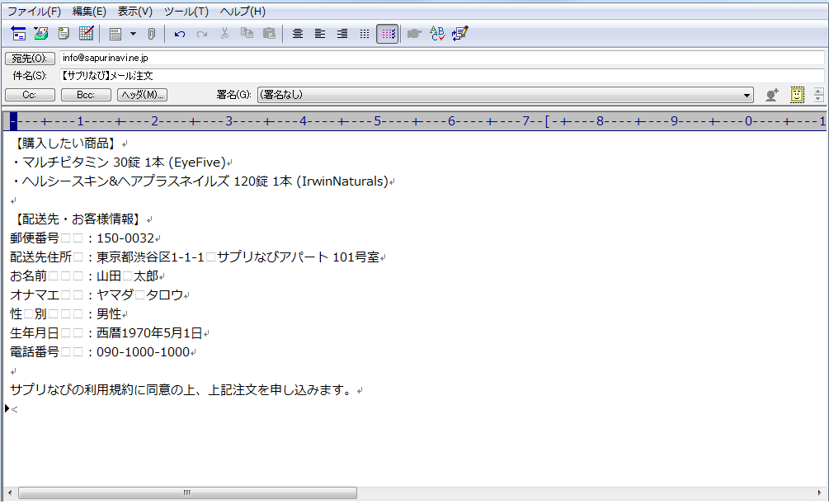Click the header up/down stepper arrows
829x504 pixels.
click(818, 95)
